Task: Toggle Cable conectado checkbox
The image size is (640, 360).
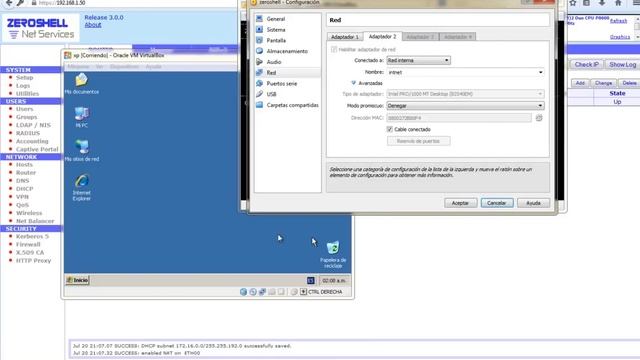Action: 390,129
